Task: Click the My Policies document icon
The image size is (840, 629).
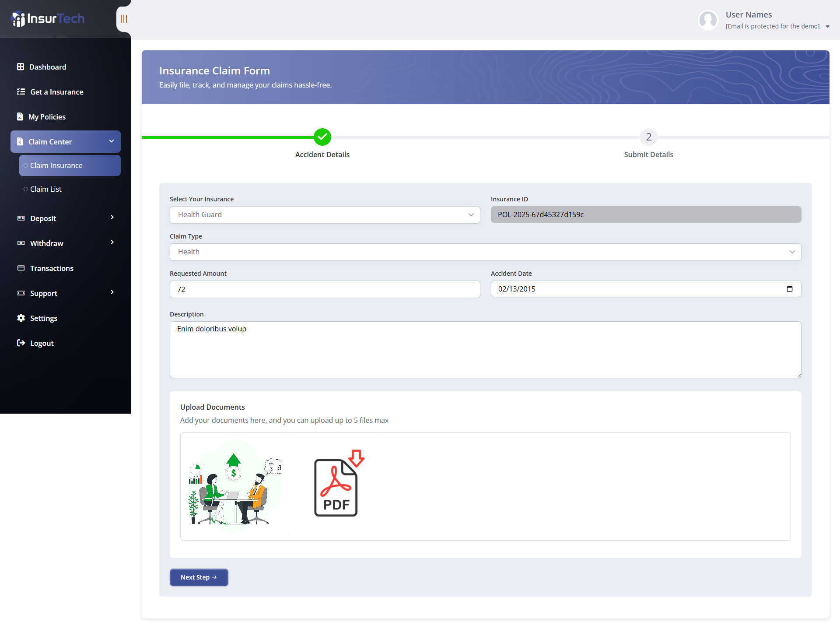Action: (x=20, y=117)
